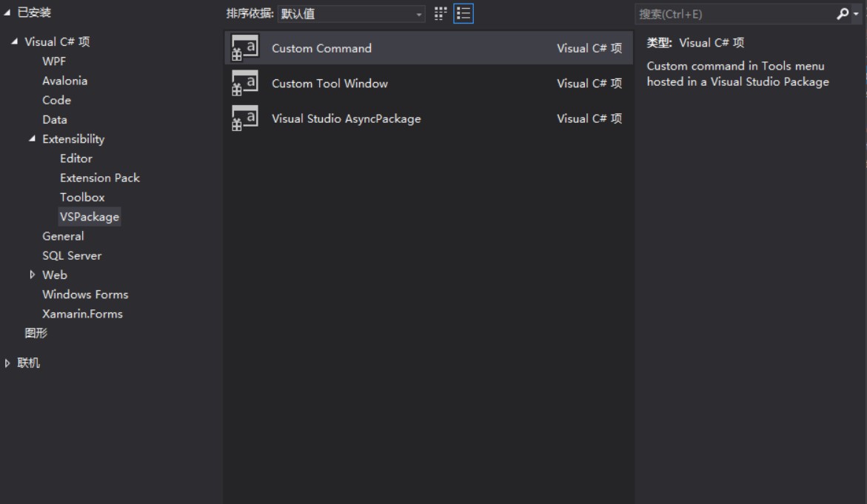The height and width of the screenshot is (504, 867).
Task: Click in the 搜索(Ctrl+E) search box
Action: (x=735, y=14)
